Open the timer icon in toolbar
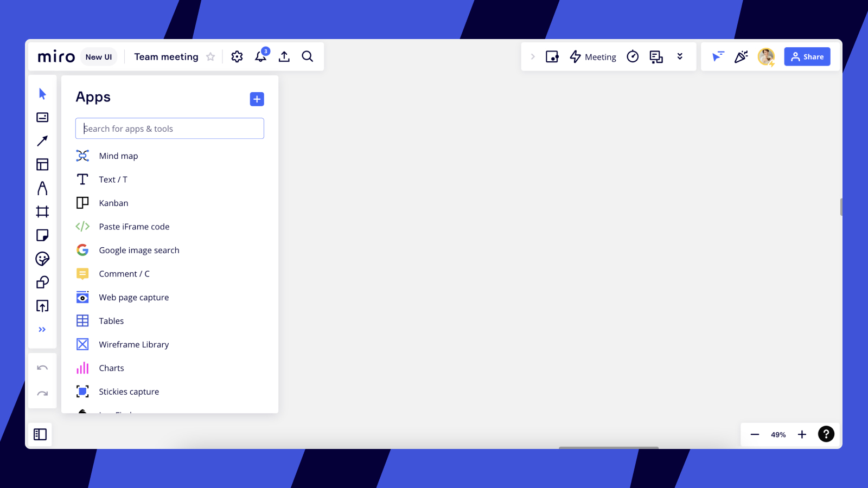Screen dimensions: 868x488 tap(633, 57)
